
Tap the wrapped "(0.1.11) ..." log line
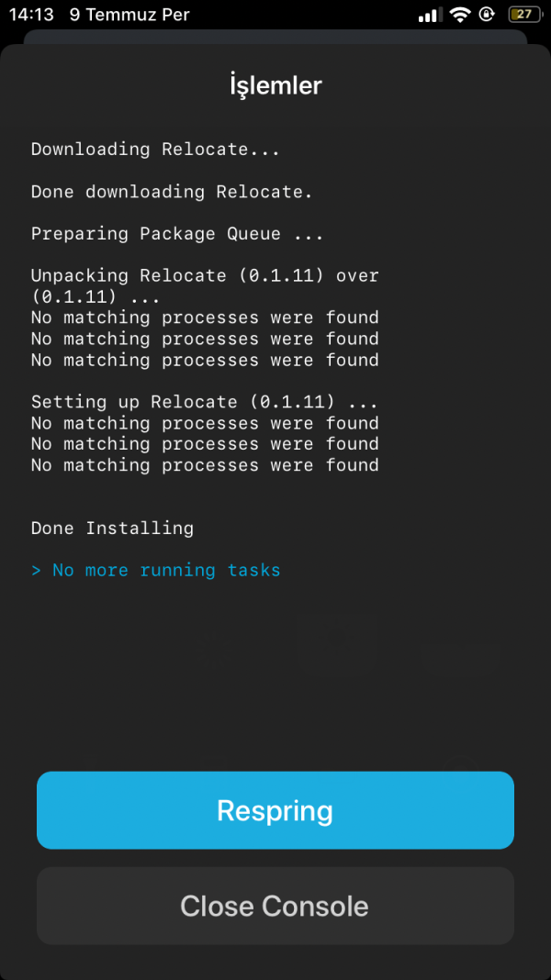coord(96,297)
